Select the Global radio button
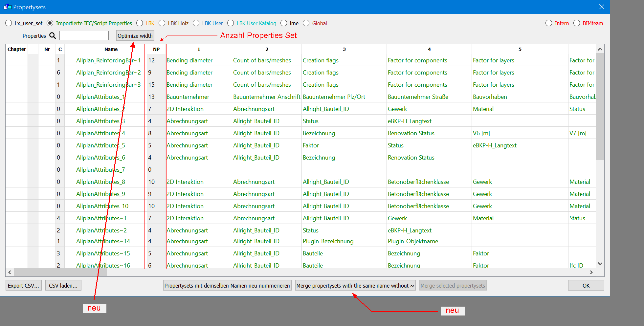Viewport: 644px width, 326px height. pos(306,23)
